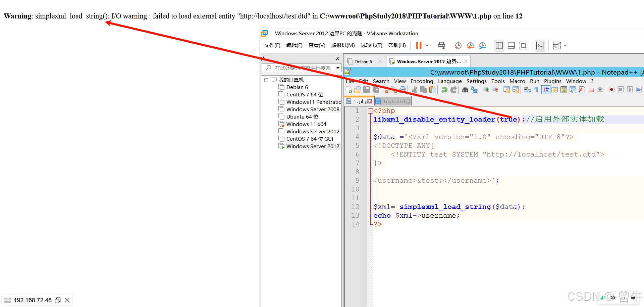Open the Function List icon
The image size is (644, 307).
pyautogui.click(x=582, y=90)
